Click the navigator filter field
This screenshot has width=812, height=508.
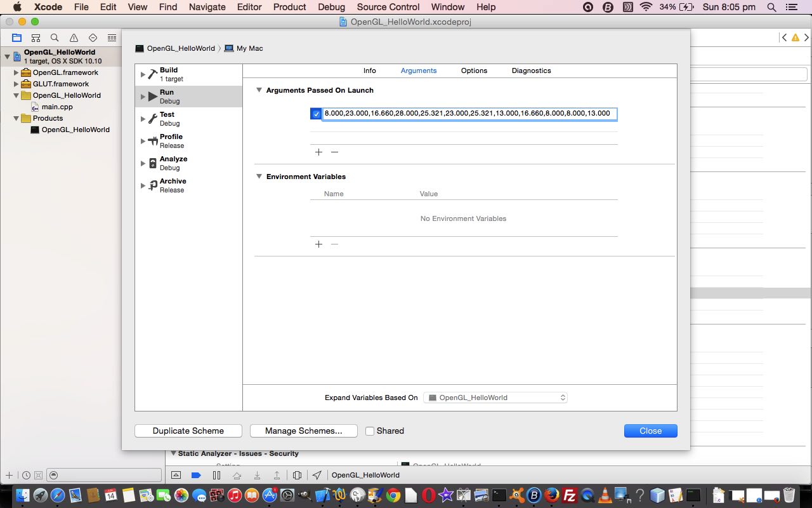pyautogui.click(x=105, y=475)
